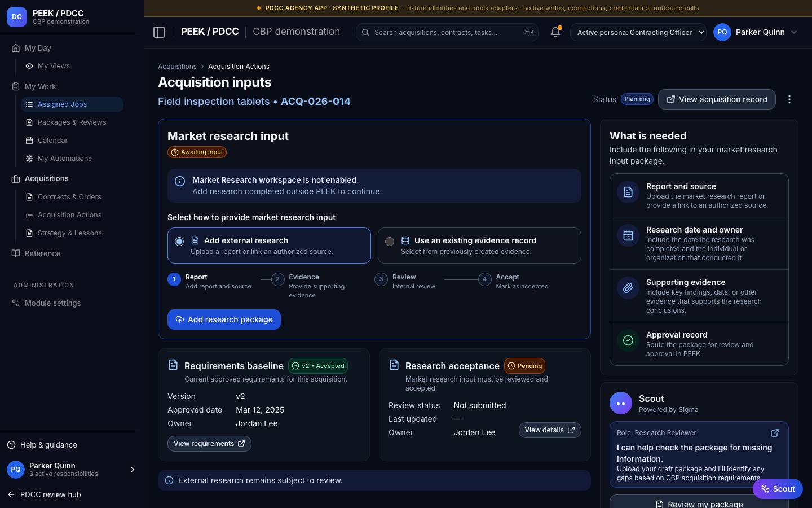Click the Acquisitions breadcrumb link
The width and height of the screenshot is (812, 508).
[x=177, y=67]
